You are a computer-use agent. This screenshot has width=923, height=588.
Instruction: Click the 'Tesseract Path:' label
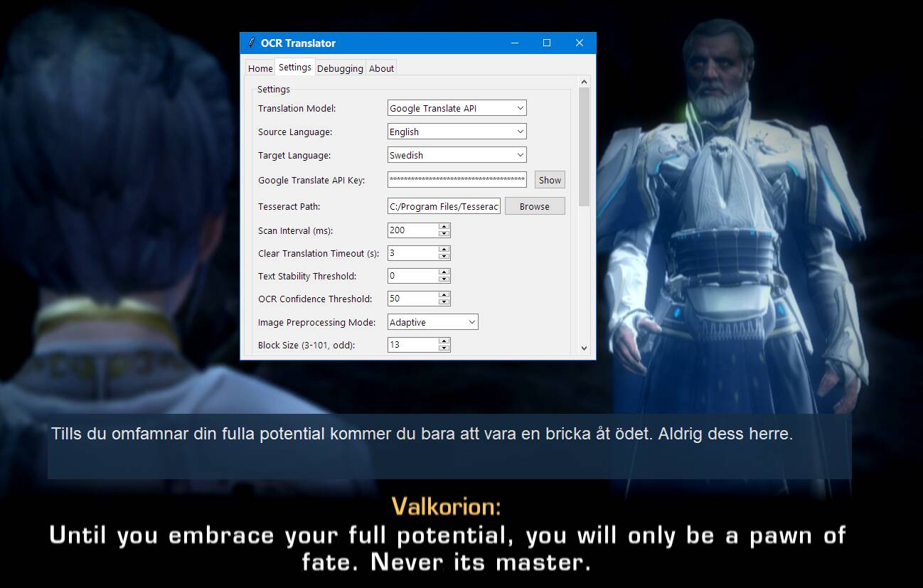click(289, 206)
